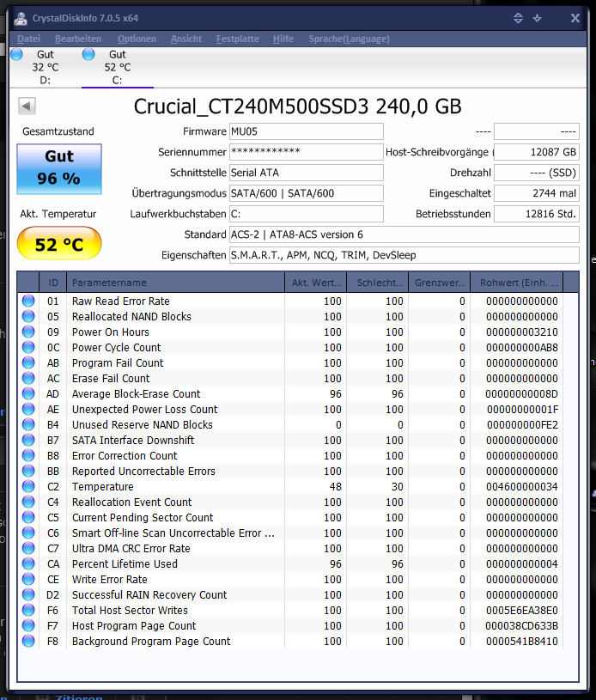This screenshot has height=700, width=596.
Task: Click Drehzahl value ---- (SSD)
Action: [x=537, y=173]
